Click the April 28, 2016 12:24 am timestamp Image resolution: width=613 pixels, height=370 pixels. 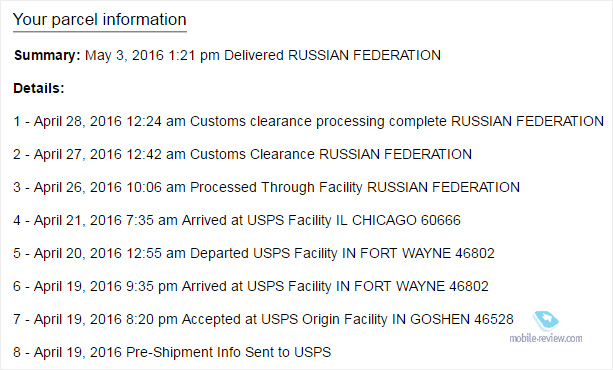tap(109, 121)
